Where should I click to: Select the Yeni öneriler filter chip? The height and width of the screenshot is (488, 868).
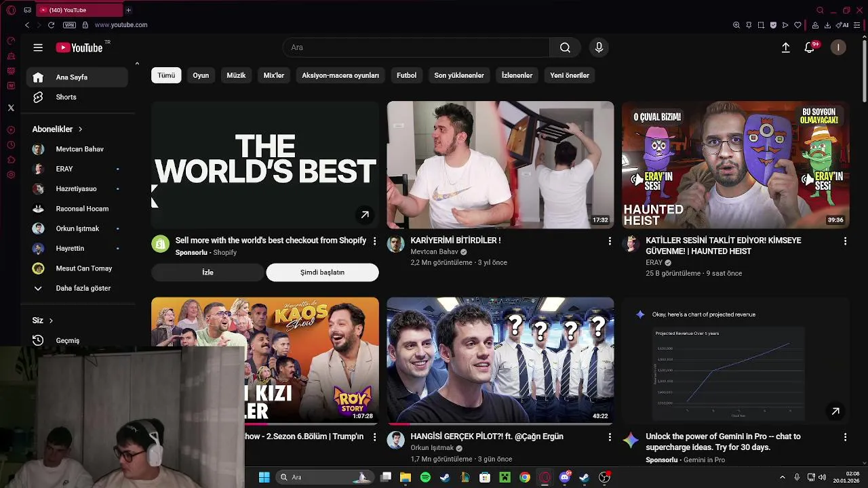[570, 75]
